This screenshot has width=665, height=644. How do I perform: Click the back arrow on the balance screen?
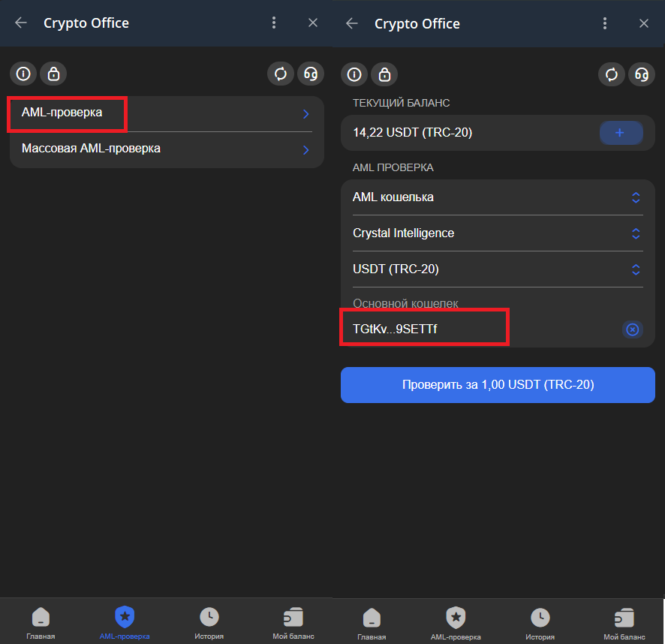click(x=352, y=23)
